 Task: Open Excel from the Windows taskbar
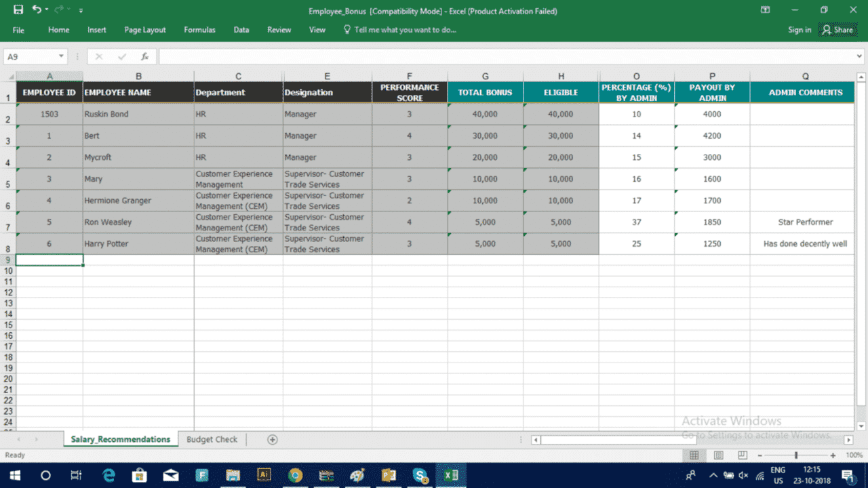451,475
